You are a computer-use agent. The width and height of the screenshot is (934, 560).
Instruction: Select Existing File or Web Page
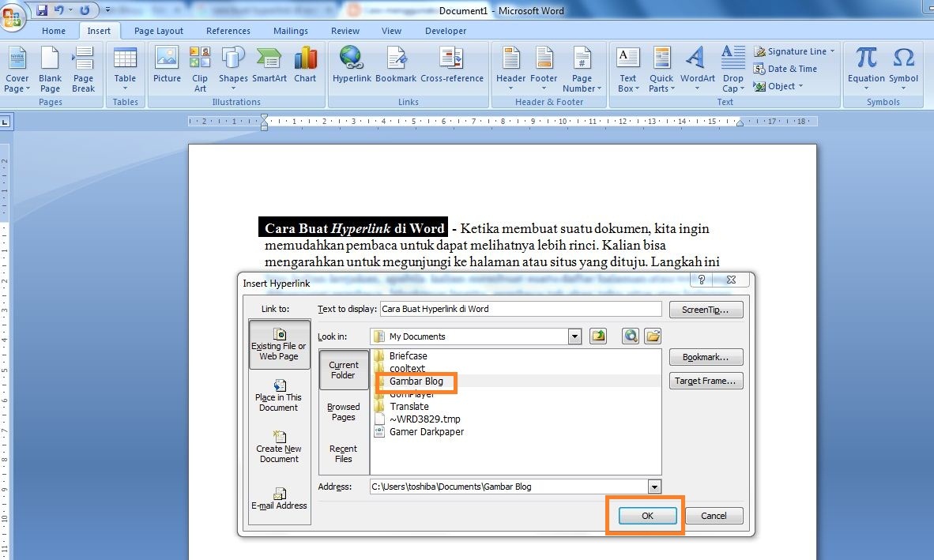coord(280,344)
